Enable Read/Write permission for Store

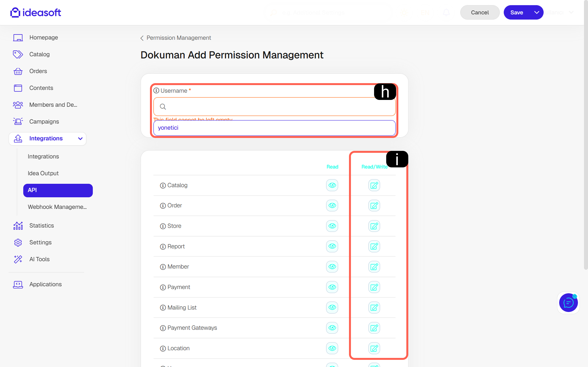pyautogui.click(x=374, y=226)
